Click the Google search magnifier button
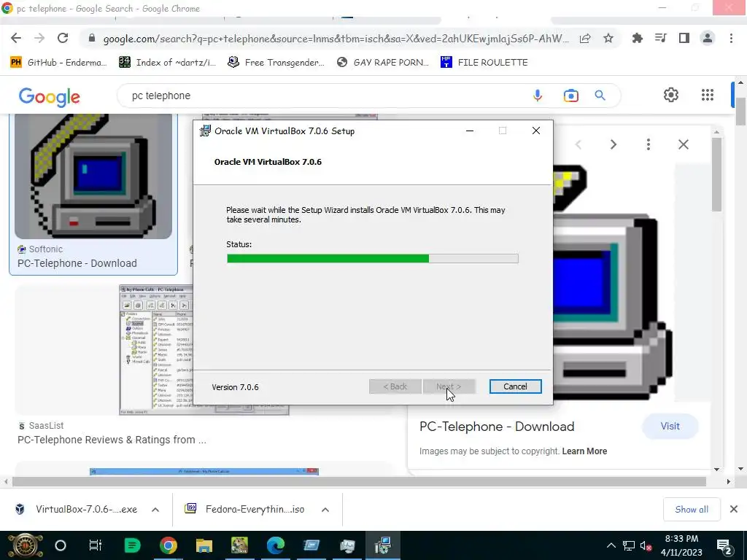Screen dimensions: 747x560 point(600,96)
